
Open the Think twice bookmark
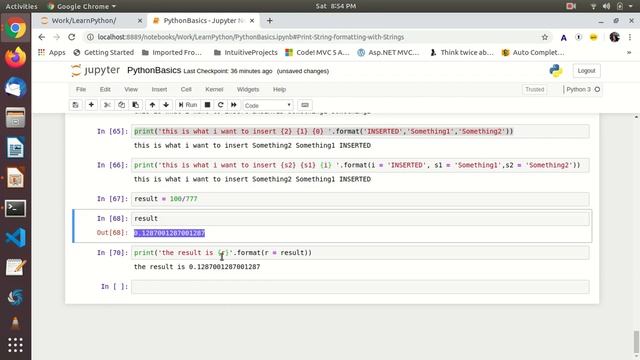click(x=462, y=52)
